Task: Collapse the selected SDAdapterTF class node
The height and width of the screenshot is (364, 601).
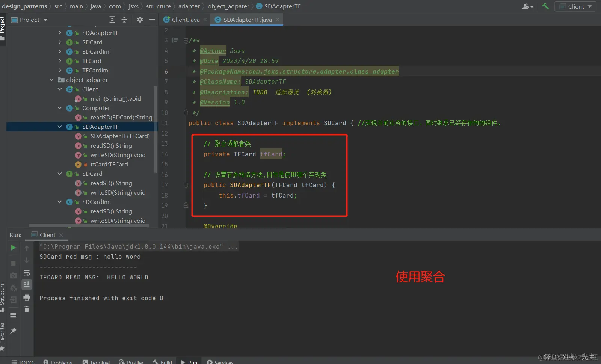Action: click(60, 127)
